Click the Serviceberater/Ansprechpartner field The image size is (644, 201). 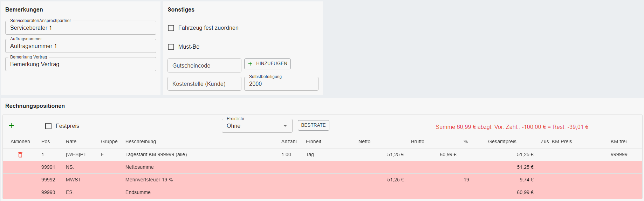pyautogui.click(x=81, y=28)
